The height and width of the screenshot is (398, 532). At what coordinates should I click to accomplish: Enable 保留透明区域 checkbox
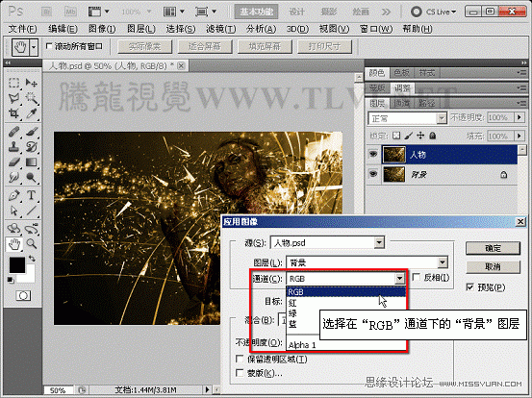pyautogui.click(x=240, y=359)
